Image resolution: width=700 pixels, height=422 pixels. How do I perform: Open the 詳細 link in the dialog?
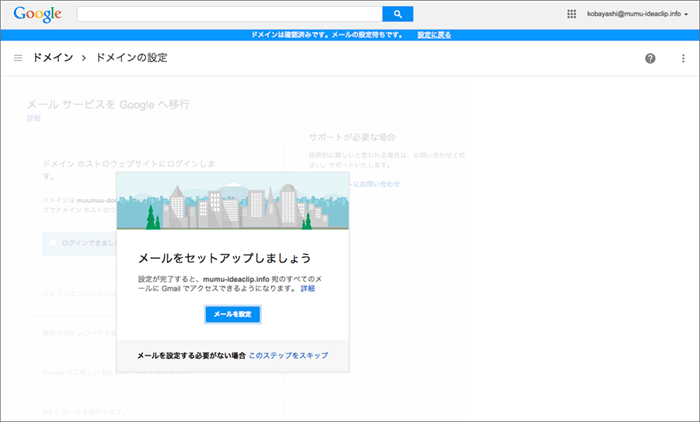[308, 288]
